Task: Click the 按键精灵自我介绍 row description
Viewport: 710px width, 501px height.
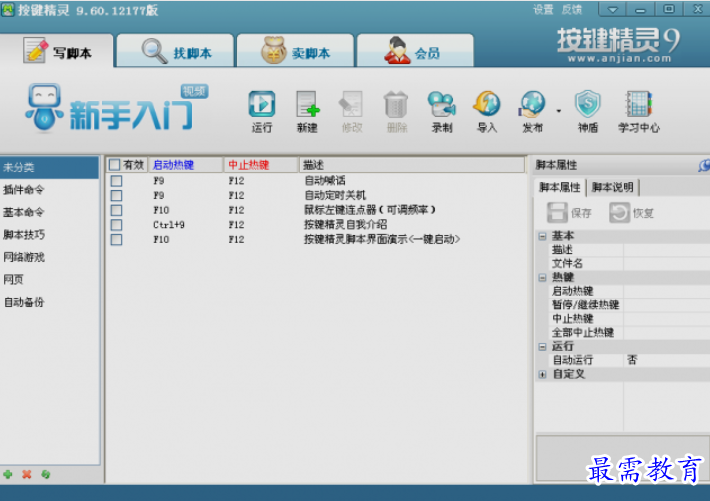Action: tap(345, 225)
